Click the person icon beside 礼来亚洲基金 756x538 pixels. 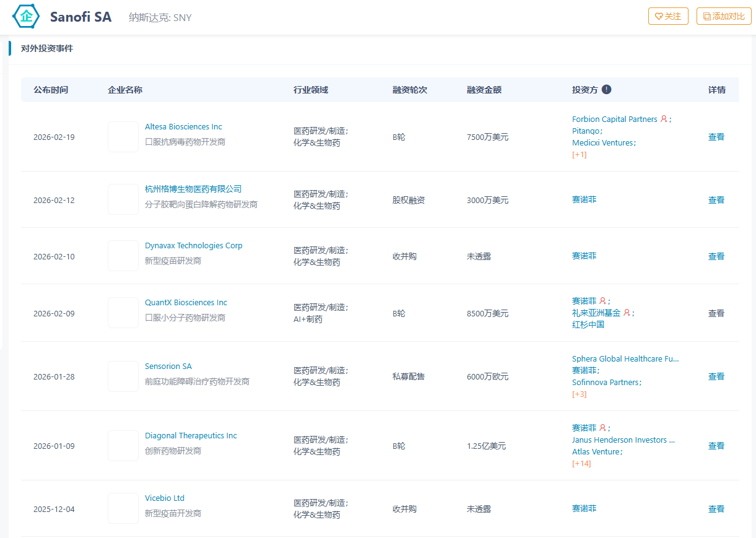[x=627, y=313]
